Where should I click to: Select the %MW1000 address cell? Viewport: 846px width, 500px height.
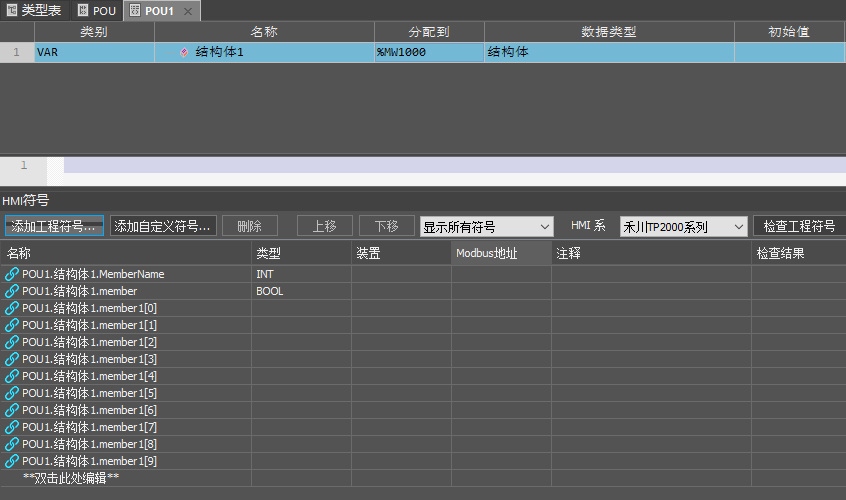pos(428,52)
